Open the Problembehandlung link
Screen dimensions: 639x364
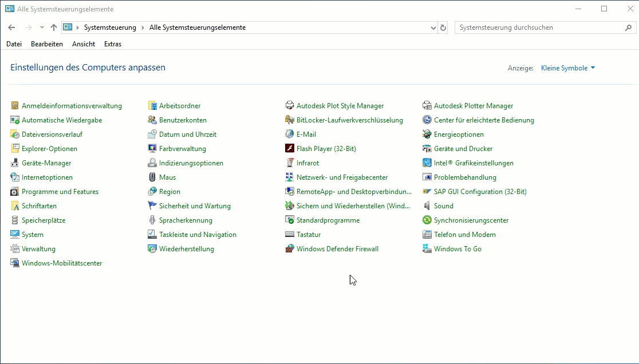[x=465, y=177]
